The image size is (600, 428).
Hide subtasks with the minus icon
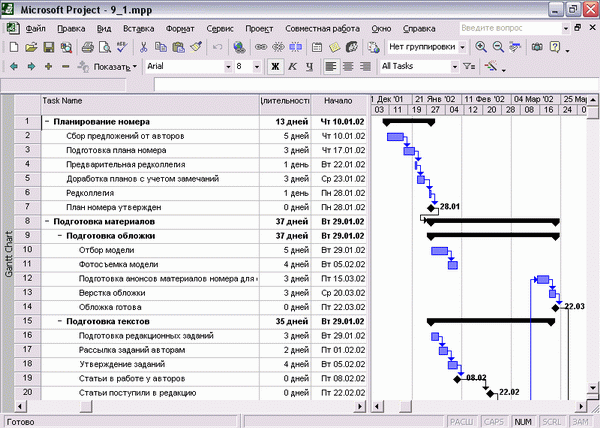click(66, 67)
